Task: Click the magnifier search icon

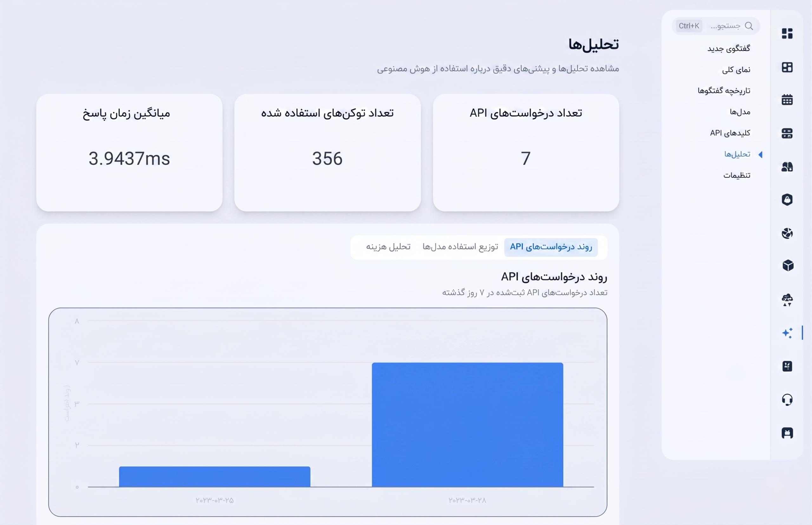Action: [749, 26]
